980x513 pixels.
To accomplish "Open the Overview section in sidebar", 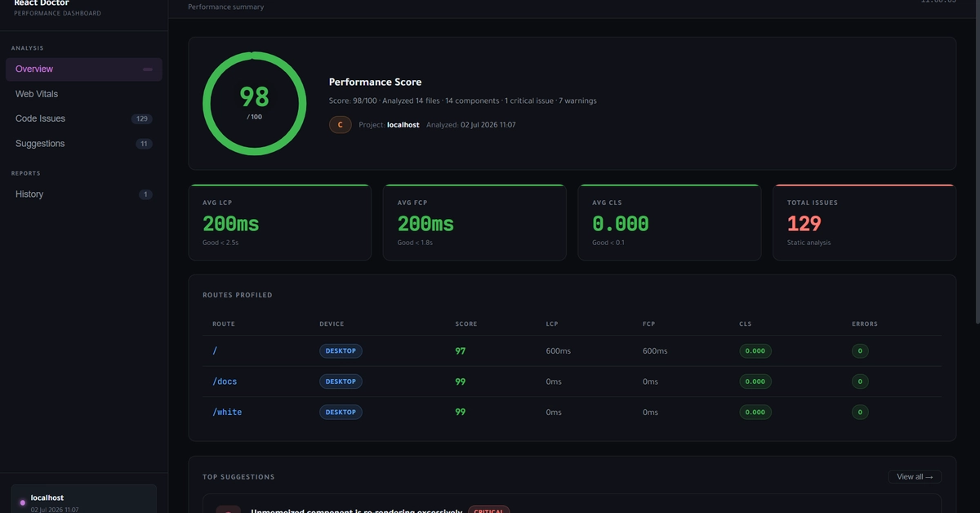I will click(x=84, y=69).
